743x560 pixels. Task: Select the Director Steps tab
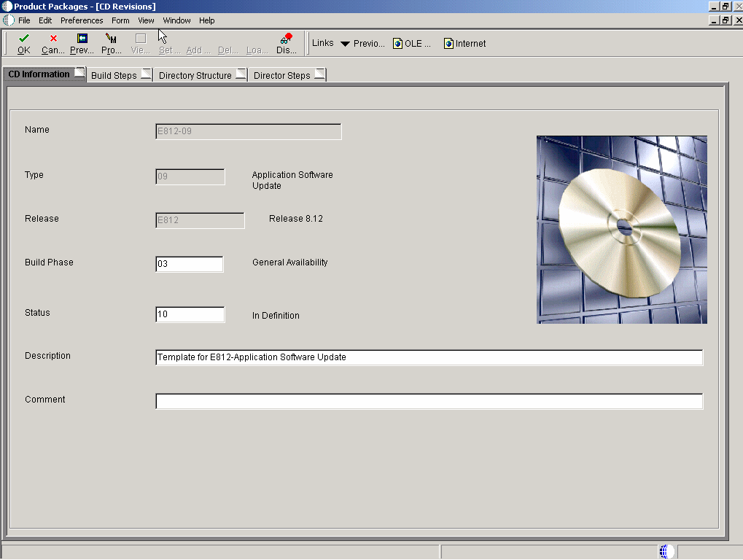coord(281,75)
